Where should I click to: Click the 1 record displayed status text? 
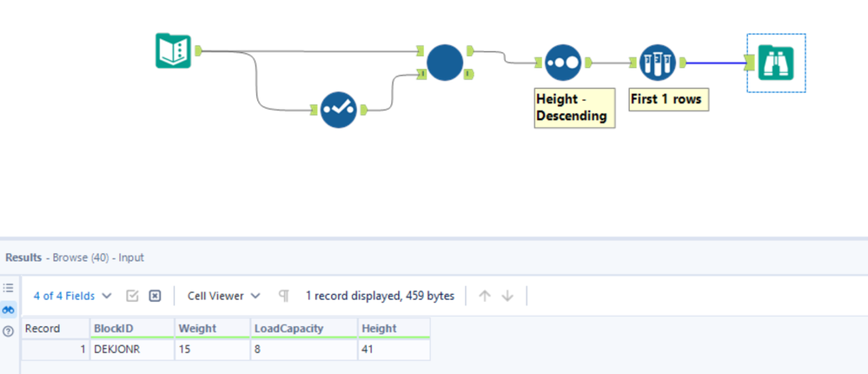[380, 296]
